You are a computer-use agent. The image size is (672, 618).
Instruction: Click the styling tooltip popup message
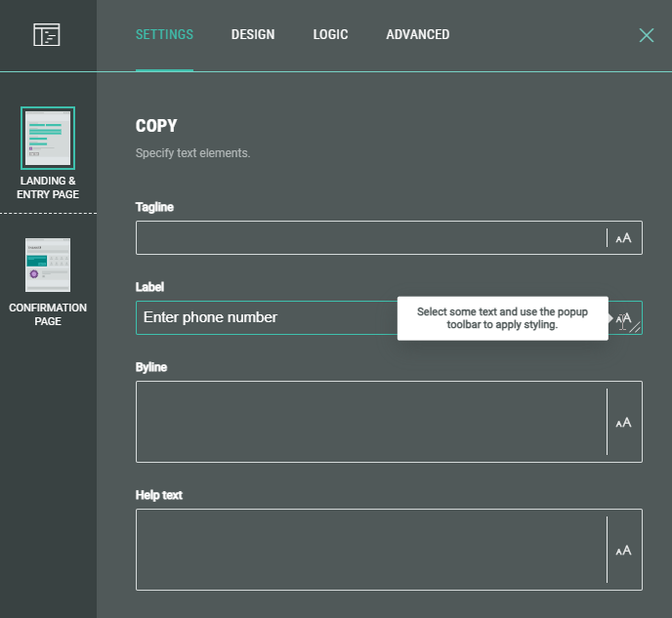pyautogui.click(x=502, y=318)
